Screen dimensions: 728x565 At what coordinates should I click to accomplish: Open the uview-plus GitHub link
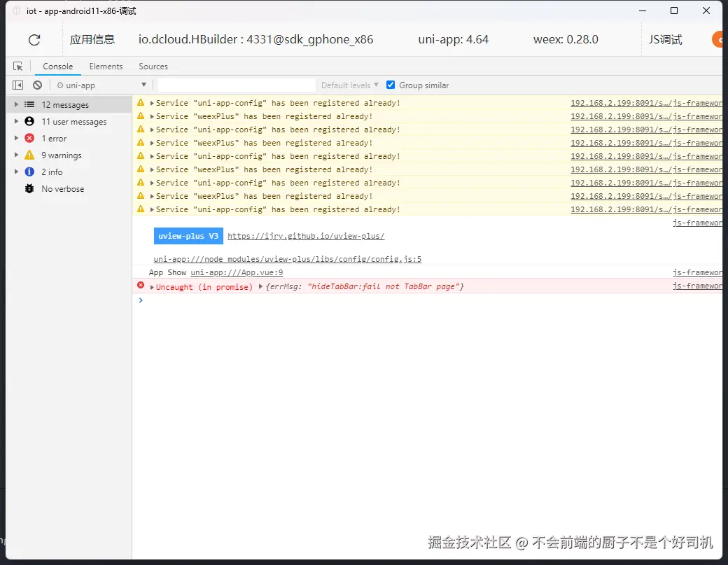pos(306,236)
